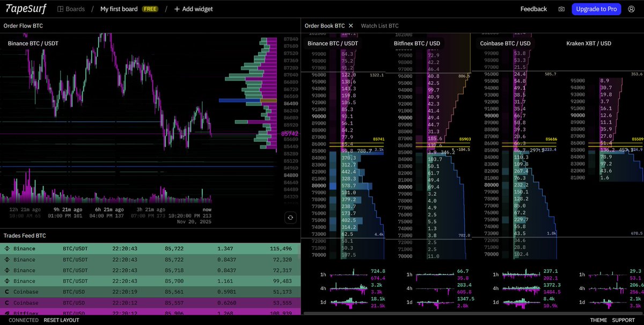Click Coinbase icon in 53,555 trade row
The height and width of the screenshot is (325, 644).
[7, 303]
